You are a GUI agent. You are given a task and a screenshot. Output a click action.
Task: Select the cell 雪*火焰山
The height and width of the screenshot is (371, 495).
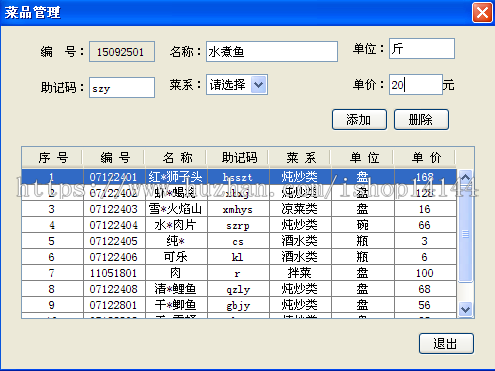tap(176, 209)
